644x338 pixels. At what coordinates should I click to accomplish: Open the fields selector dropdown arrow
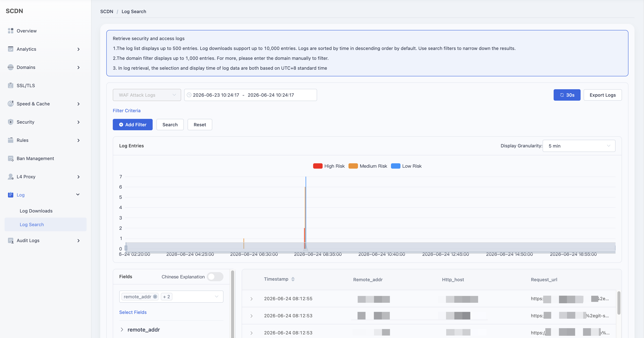pos(216,296)
